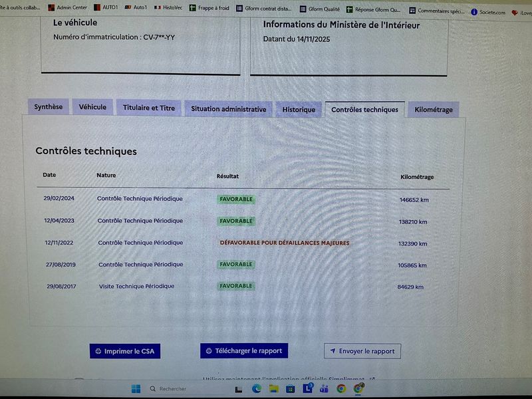Image resolution: width=532 pixels, height=399 pixels.
Task: Open the Frappe à froid bookmark
Action: click(x=210, y=9)
